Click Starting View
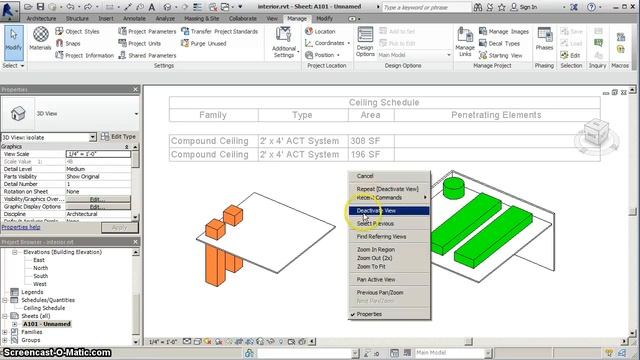This screenshot has height=360, width=640. [x=500, y=55]
